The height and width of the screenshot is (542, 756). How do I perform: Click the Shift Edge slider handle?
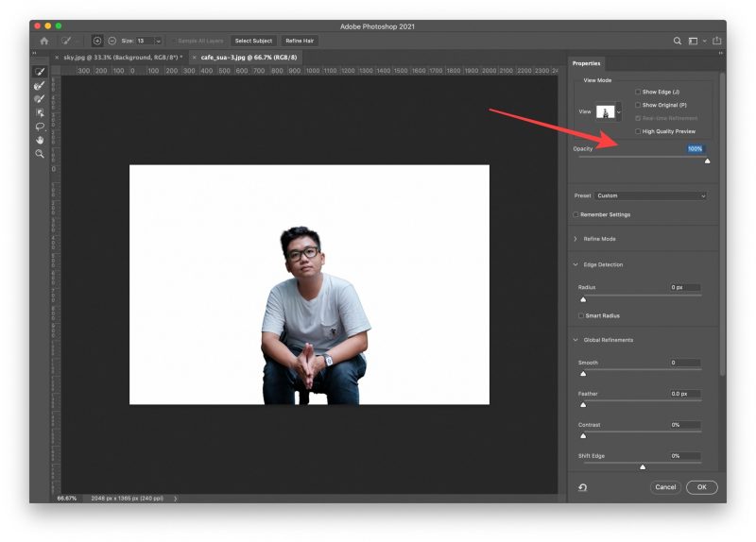(643, 467)
